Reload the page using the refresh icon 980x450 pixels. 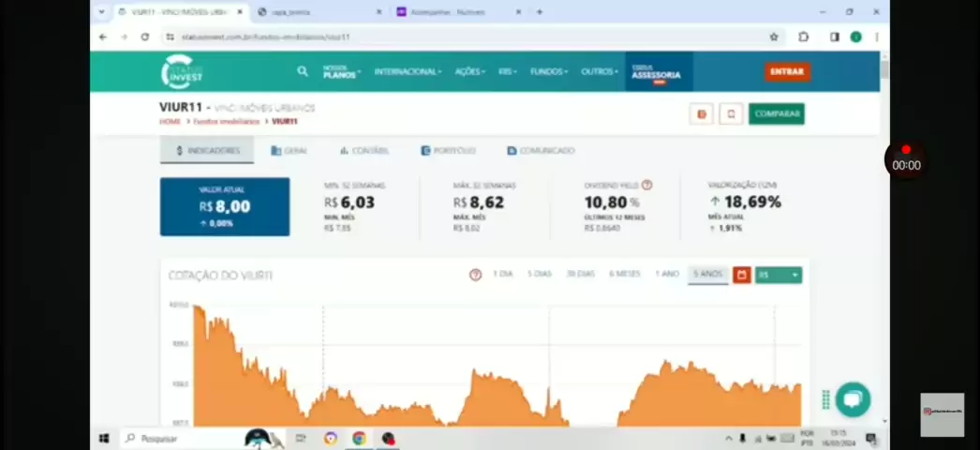click(145, 37)
